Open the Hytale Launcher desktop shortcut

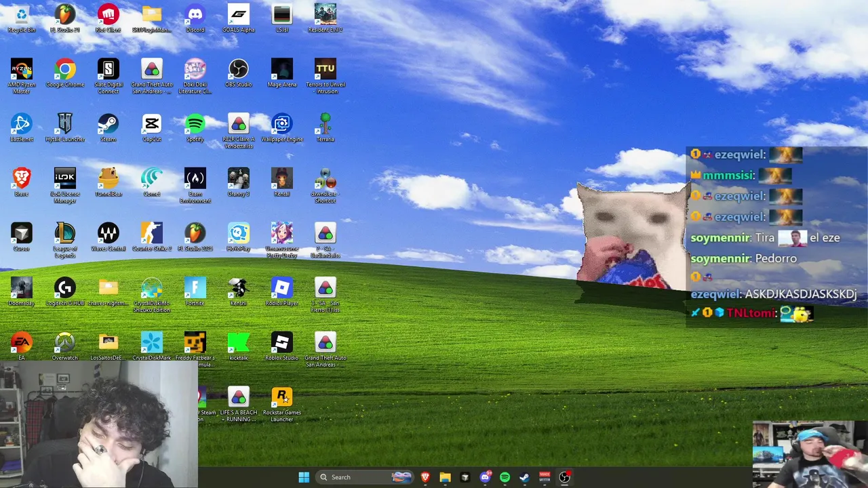64,127
